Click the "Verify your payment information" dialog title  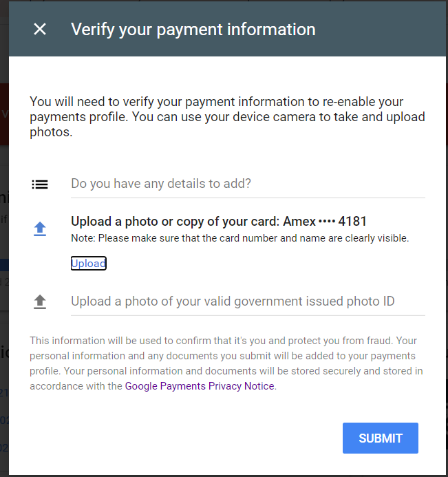pos(193,29)
